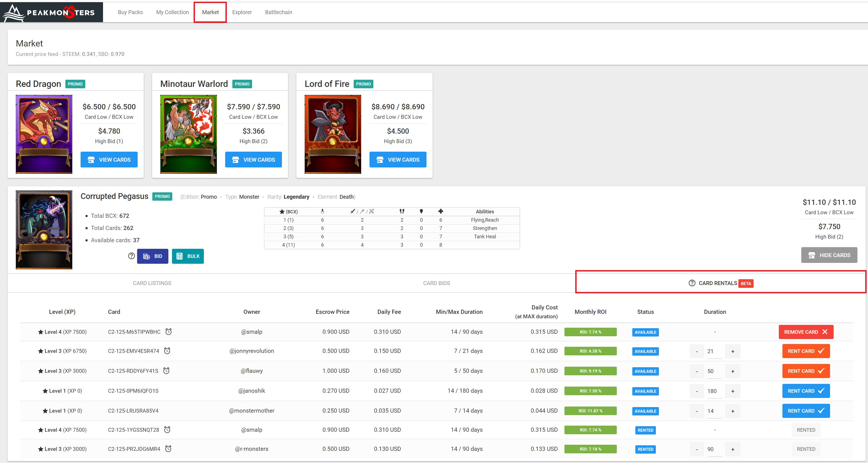Click clock icon for card C2-125-1YGSSNQT28
The width and height of the screenshot is (868, 463).
tap(167, 430)
